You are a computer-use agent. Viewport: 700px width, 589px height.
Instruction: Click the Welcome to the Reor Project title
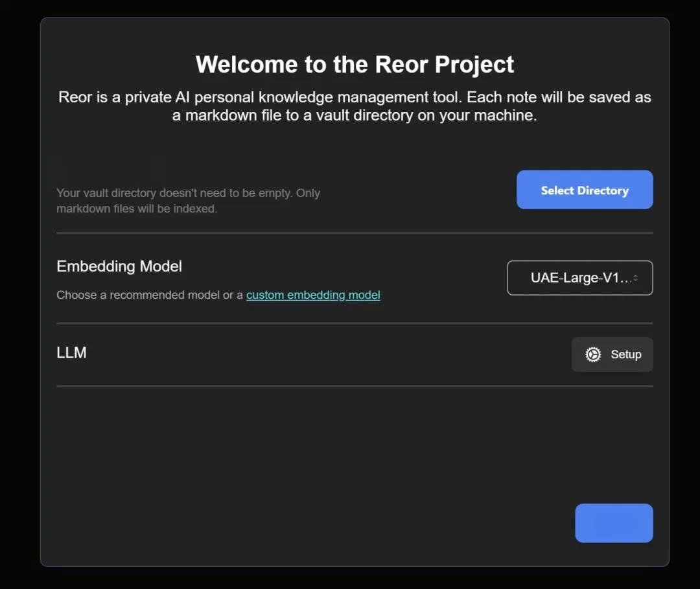click(x=355, y=64)
